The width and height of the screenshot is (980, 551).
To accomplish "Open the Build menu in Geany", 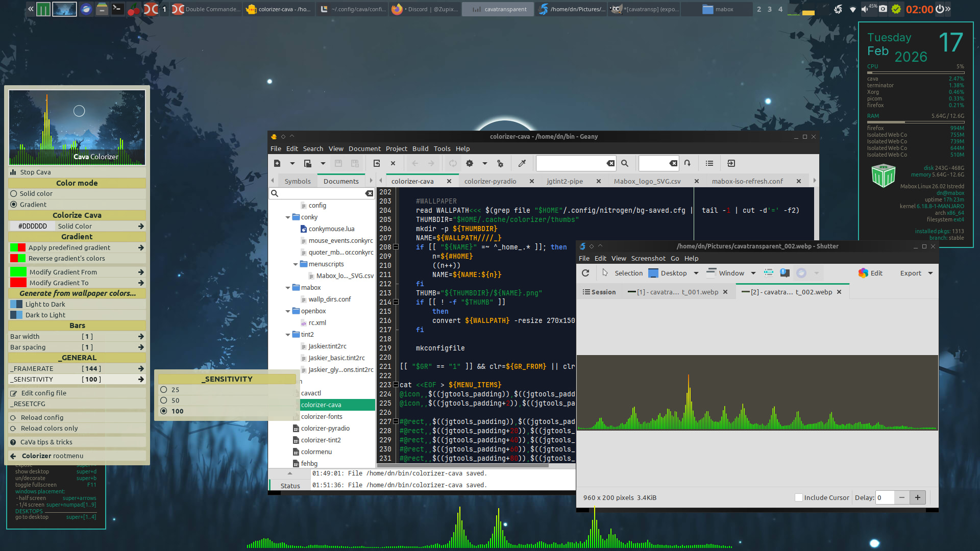I will click(x=420, y=149).
